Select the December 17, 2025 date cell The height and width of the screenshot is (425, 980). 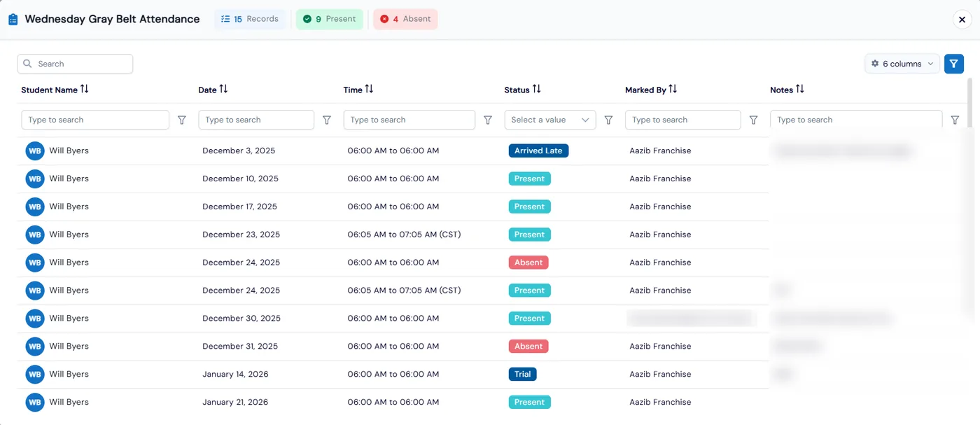point(239,207)
